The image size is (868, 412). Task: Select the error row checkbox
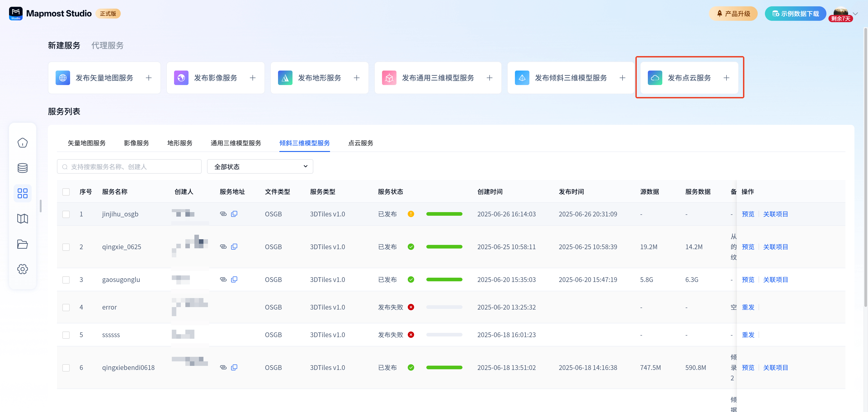point(66,307)
